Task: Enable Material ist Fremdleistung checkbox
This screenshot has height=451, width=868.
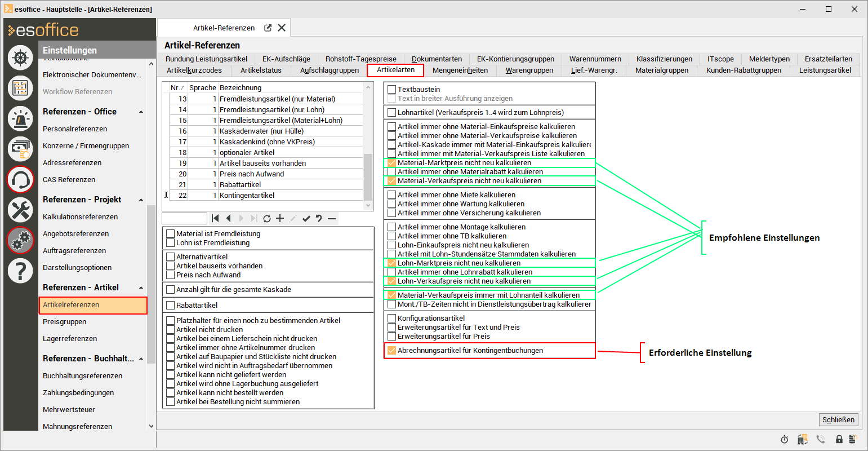Action: click(171, 233)
